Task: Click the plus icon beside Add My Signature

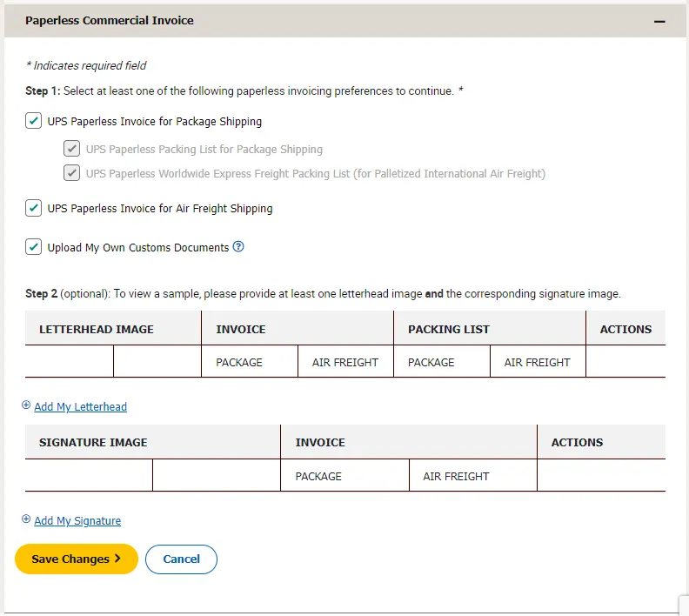Action: pyautogui.click(x=26, y=519)
